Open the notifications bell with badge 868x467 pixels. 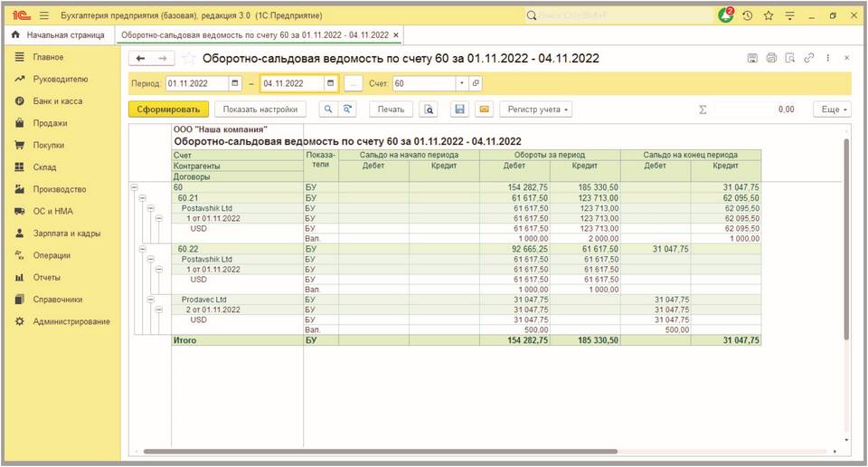pos(726,15)
